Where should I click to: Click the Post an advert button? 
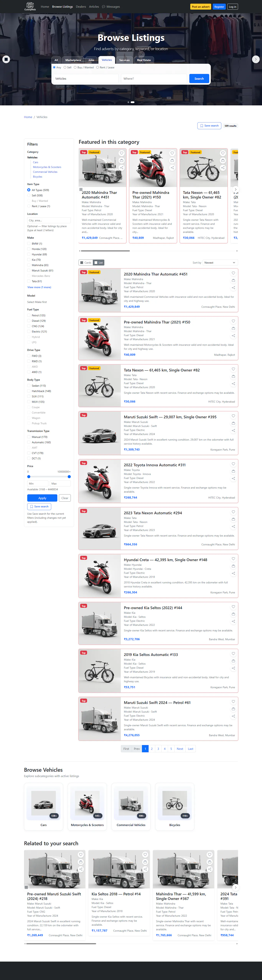coord(200,7)
